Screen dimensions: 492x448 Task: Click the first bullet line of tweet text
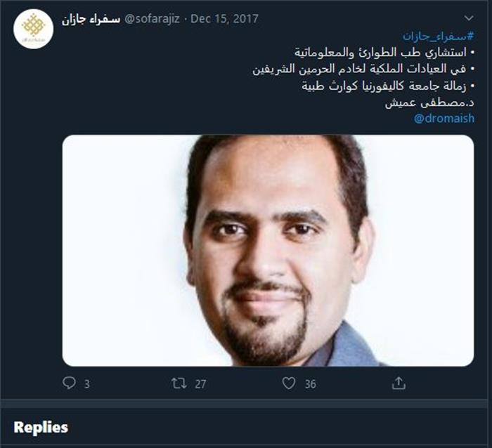click(x=384, y=53)
